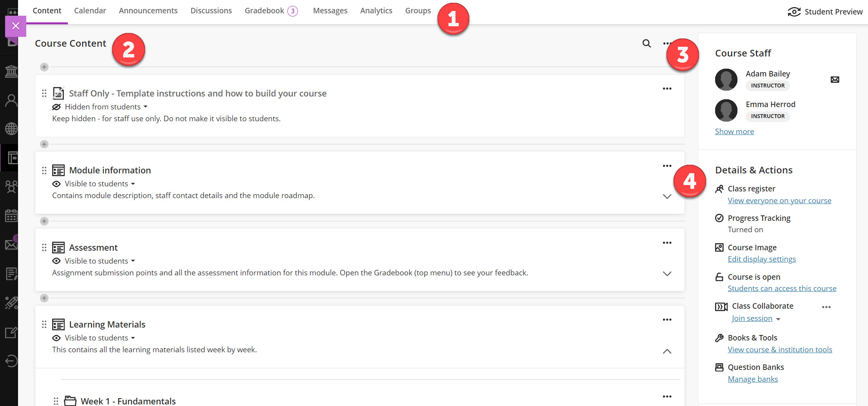Open options menu for Module information

[667, 166]
